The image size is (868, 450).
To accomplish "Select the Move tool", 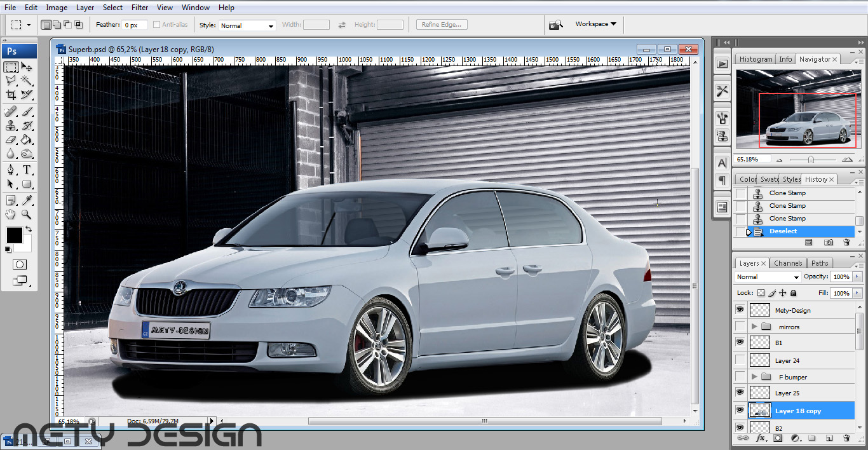I will click(x=27, y=67).
